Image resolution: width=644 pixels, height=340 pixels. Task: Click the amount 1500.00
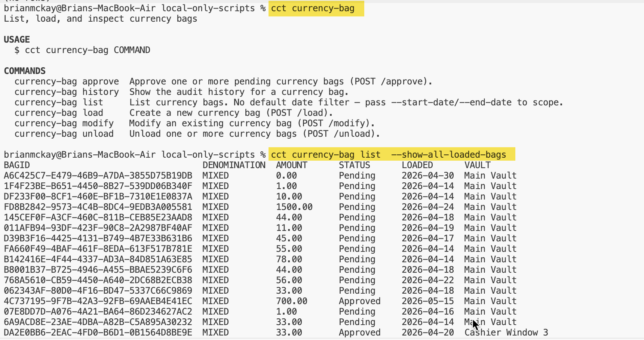point(294,207)
